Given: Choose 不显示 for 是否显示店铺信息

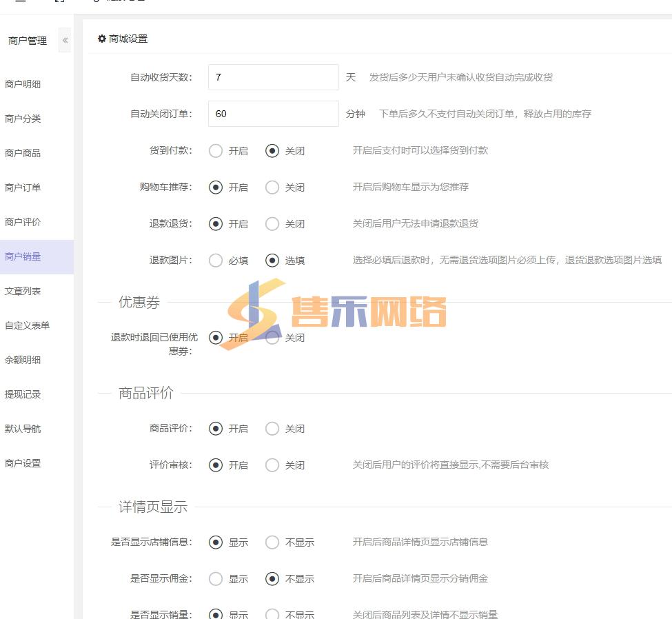Looking at the screenshot, I should pos(272,542).
